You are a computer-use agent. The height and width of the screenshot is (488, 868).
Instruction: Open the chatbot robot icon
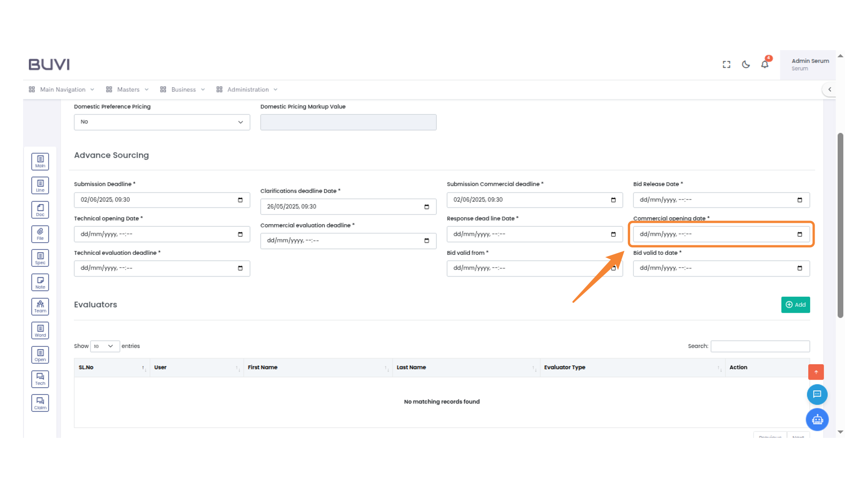tap(817, 420)
